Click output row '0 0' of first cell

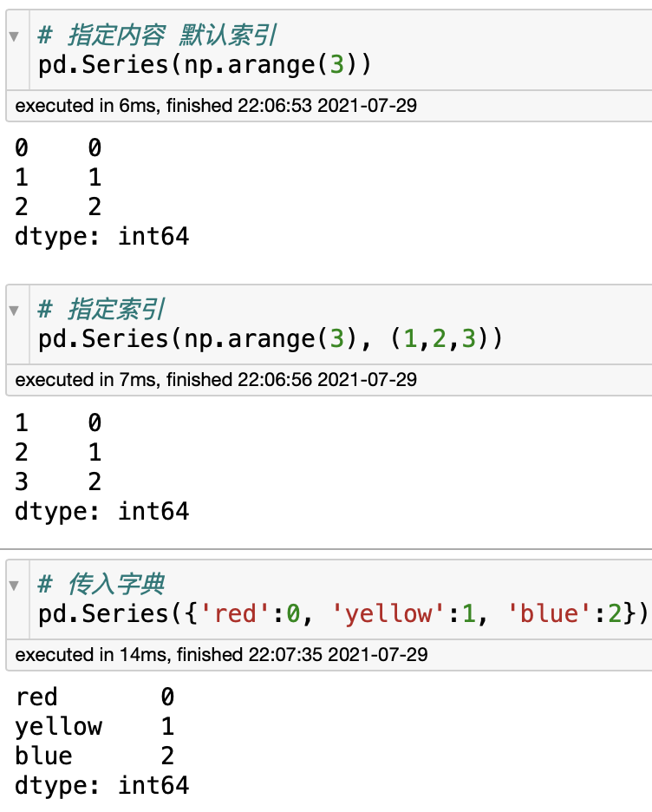click(58, 147)
